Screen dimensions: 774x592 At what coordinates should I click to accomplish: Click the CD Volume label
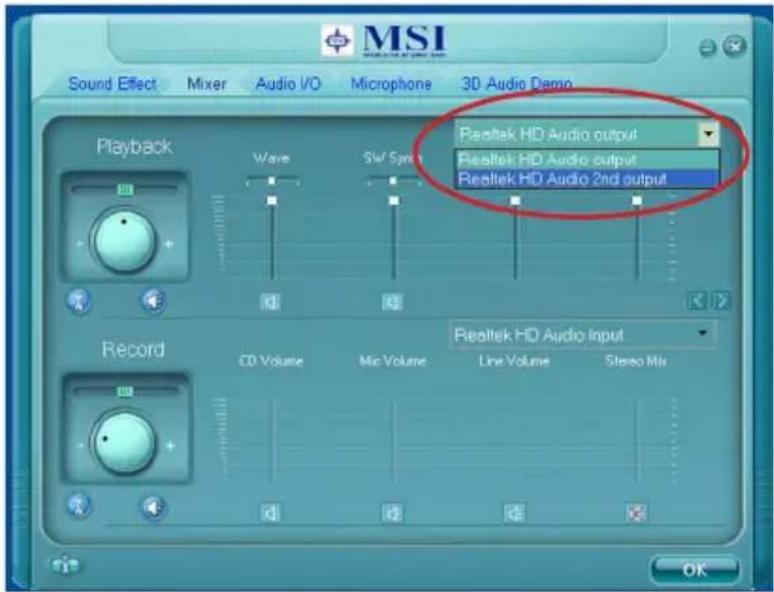point(271,361)
